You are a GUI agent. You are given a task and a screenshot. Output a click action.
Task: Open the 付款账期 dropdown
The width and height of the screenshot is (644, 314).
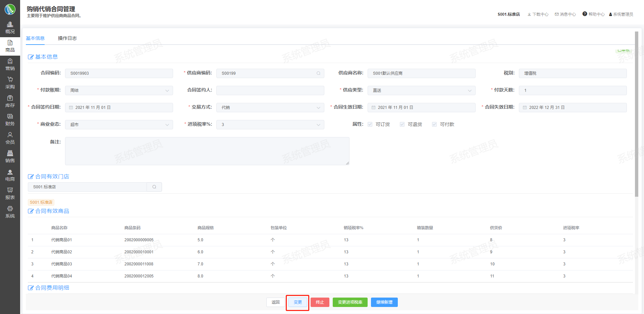[x=119, y=90]
